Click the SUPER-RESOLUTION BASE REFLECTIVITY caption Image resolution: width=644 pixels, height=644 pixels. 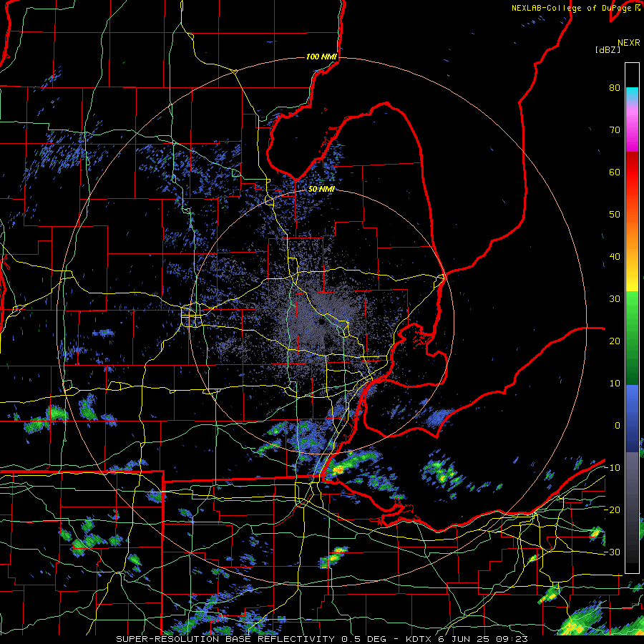[x=225, y=639]
